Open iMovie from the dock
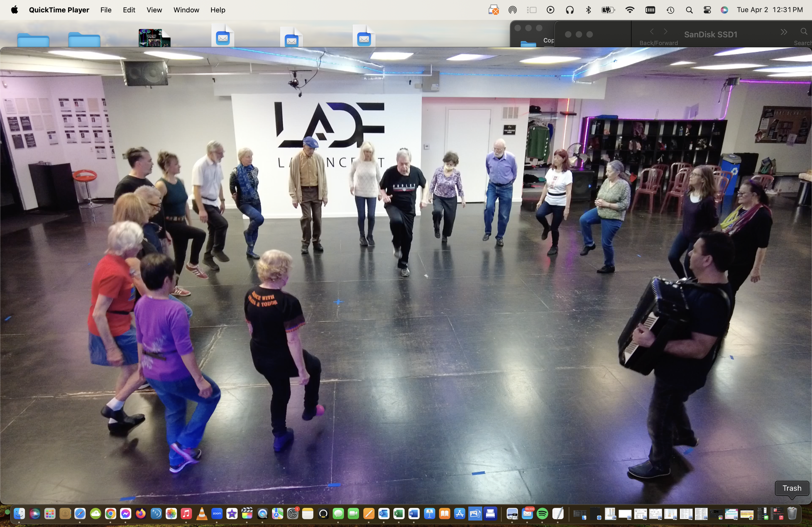This screenshot has height=527, width=812. pyautogui.click(x=232, y=514)
